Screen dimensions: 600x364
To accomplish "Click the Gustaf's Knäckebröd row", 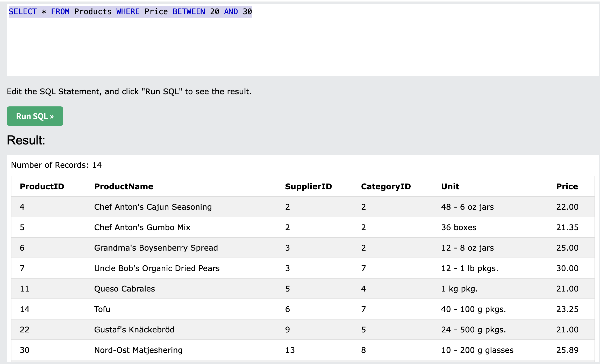I will click(x=134, y=330).
